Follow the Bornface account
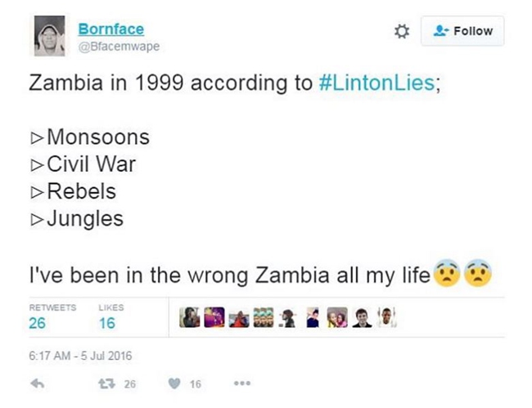Image resolution: width=532 pixels, height=408 pixels. pyautogui.click(x=462, y=31)
